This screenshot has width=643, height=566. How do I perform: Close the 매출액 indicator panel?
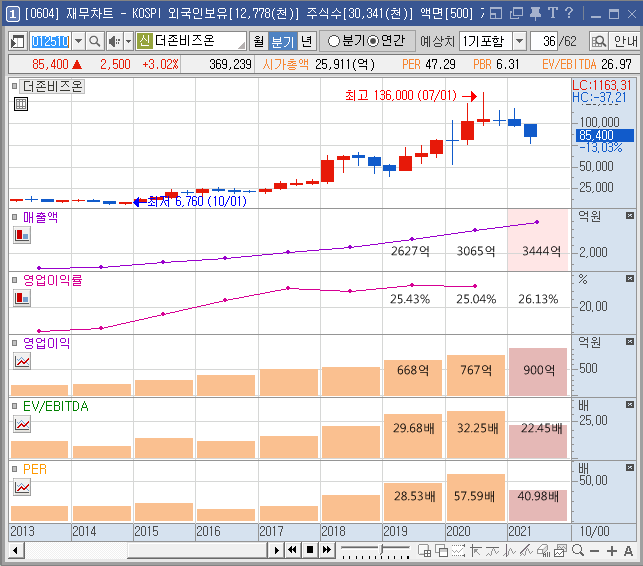coord(630,216)
